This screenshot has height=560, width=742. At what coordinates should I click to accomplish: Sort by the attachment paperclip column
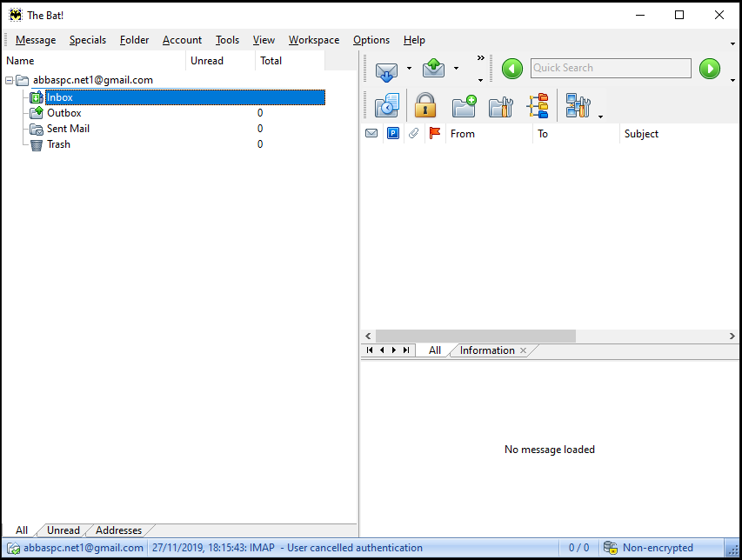(x=413, y=133)
